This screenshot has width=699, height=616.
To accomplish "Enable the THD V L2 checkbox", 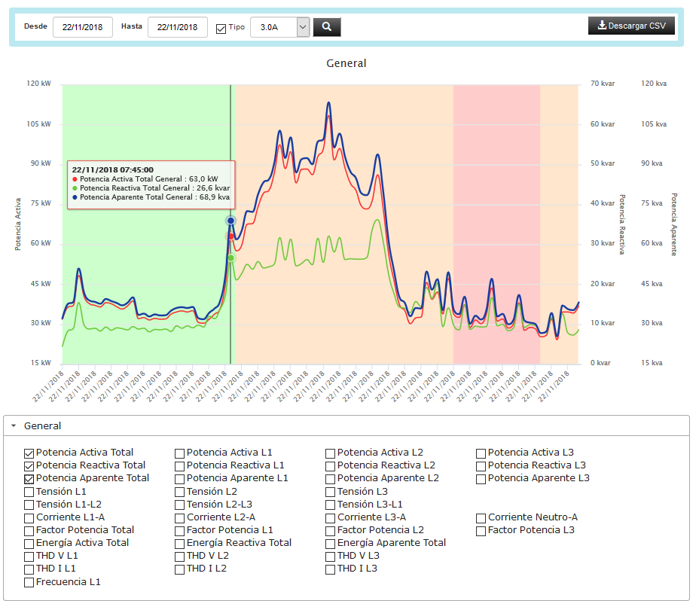I will pyautogui.click(x=180, y=557).
